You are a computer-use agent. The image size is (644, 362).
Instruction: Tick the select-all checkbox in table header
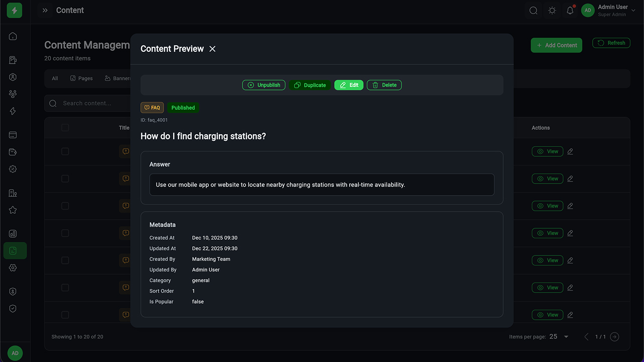click(65, 128)
